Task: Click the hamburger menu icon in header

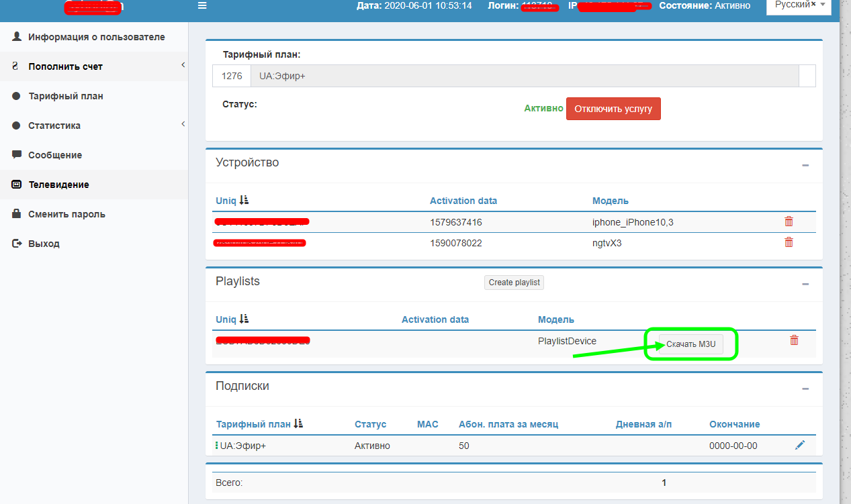Action: pos(202,6)
